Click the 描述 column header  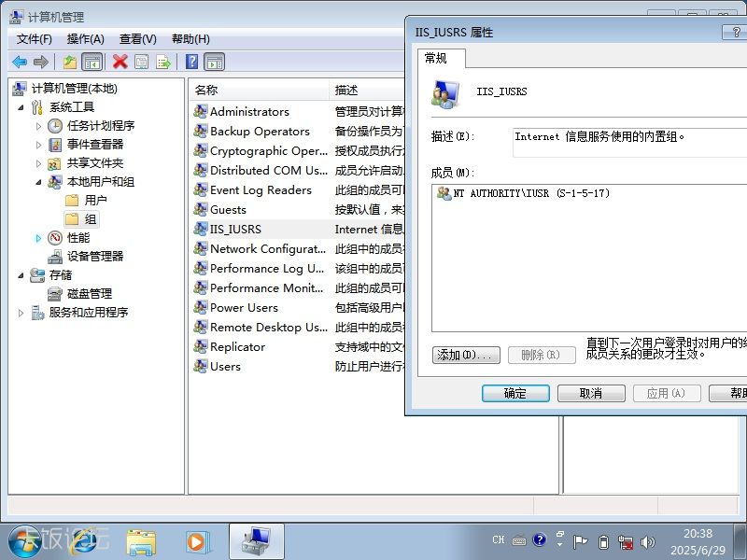coord(367,90)
